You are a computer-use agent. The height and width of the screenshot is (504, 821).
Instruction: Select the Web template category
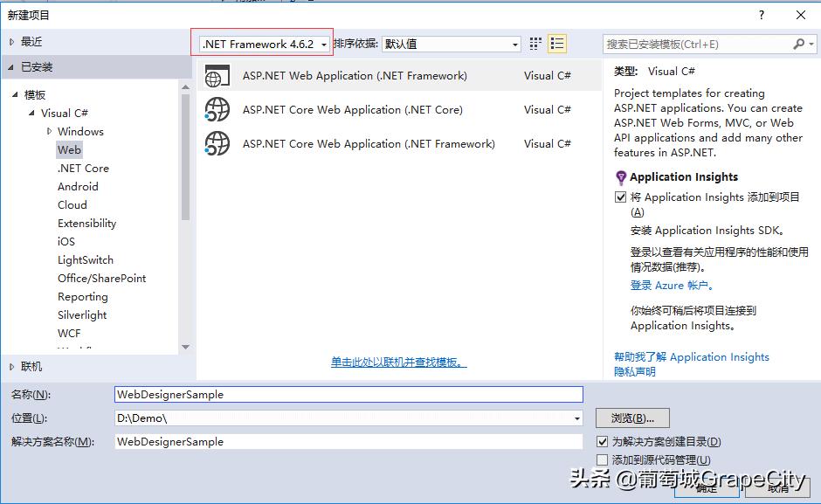coord(69,150)
